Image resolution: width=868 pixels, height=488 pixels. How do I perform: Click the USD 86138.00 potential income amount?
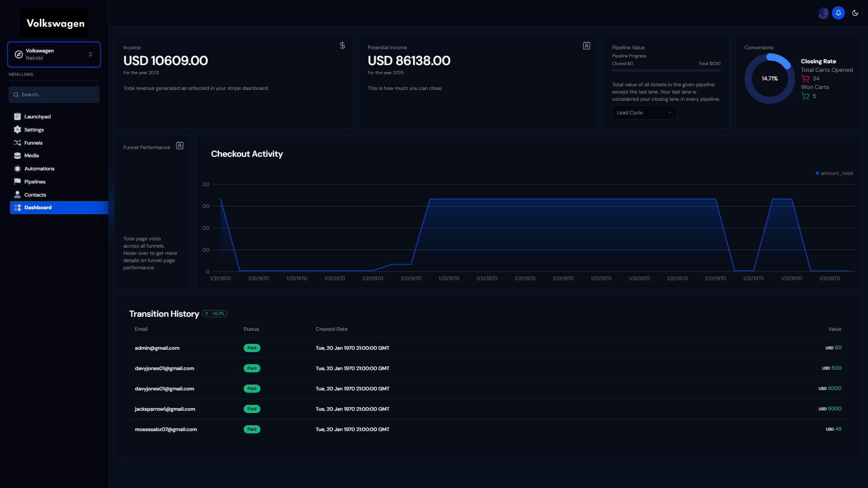pos(409,61)
